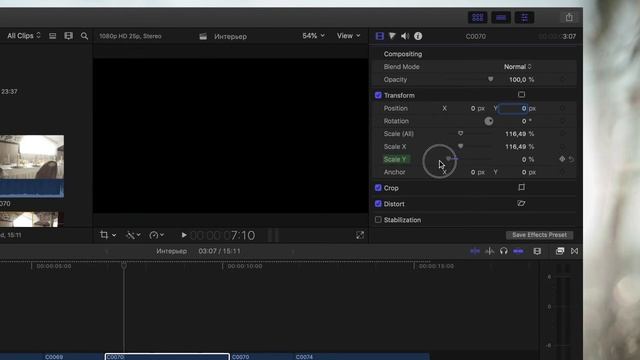This screenshot has width=640, height=360.
Task: Toggle the inspector panel view button
Action: [x=524, y=18]
